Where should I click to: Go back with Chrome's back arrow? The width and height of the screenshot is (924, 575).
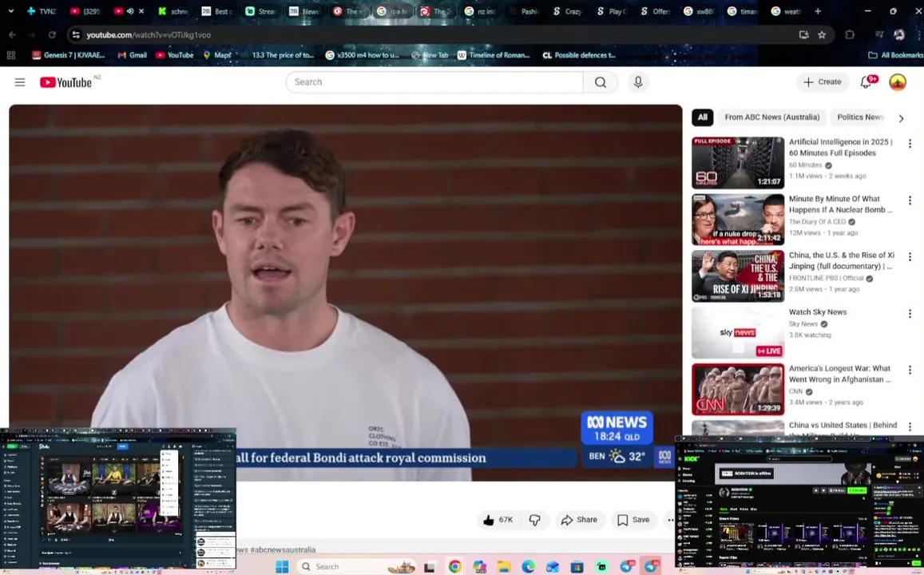[12, 35]
